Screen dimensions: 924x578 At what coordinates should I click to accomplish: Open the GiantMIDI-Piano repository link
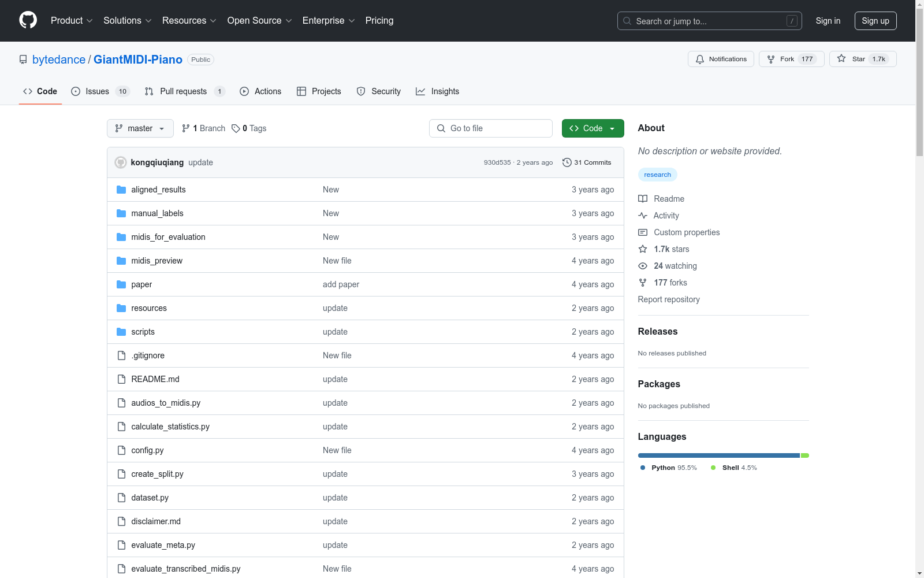click(x=138, y=60)
